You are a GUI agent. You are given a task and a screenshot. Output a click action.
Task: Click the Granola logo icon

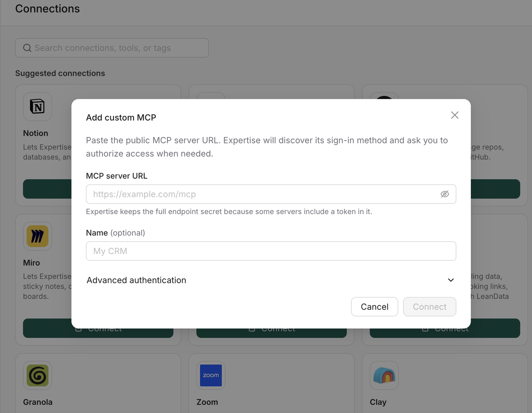[x=38, y=375]
